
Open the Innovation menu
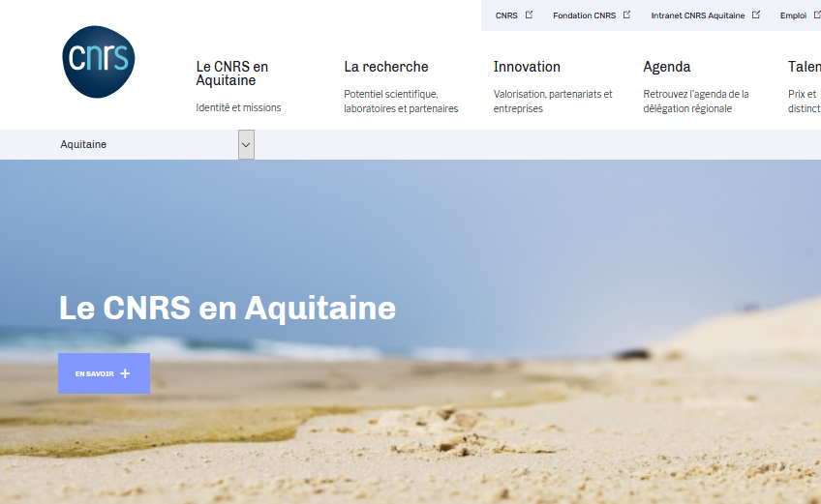click(x=527, y=67)
